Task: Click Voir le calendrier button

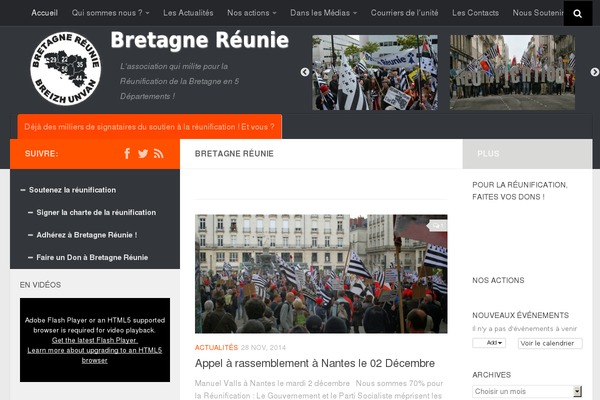Action: coord(550,343)
